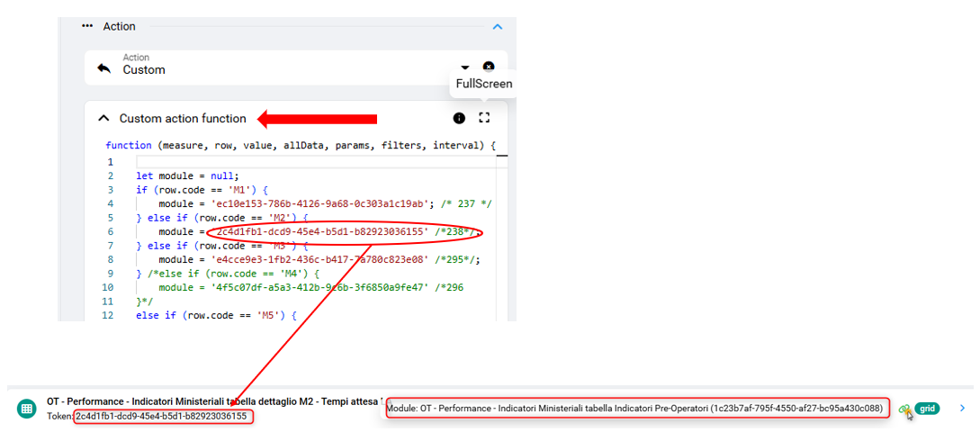Click the Module tooltip for Indicatori Pre-Operatori
The width and height of the screenshot is (980, 441).
tap(634, 409)
